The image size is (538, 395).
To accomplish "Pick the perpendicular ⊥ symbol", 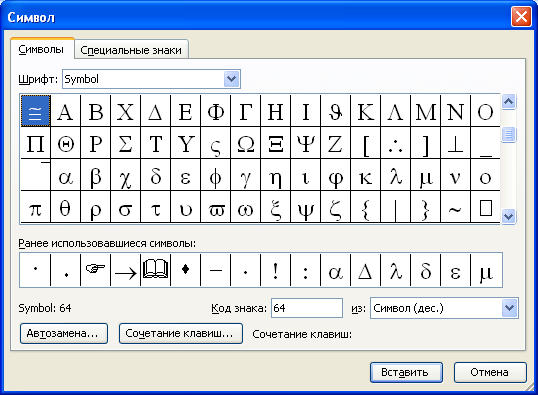I will [x=456, y=143].
